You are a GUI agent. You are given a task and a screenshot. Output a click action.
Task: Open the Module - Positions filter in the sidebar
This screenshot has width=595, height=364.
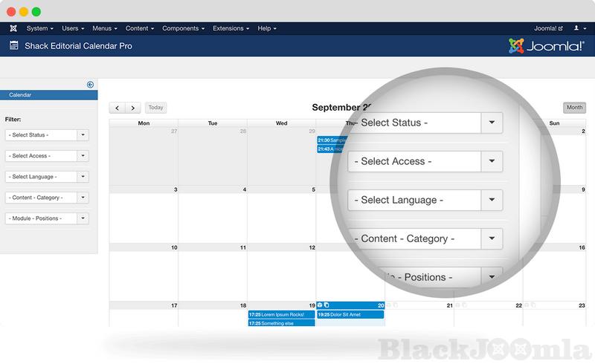click(x=47, y=218)
